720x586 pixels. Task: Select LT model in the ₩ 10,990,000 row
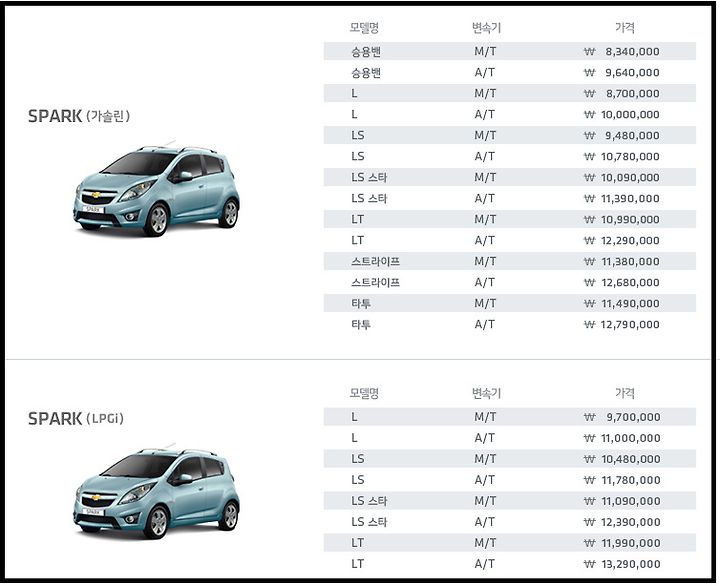tap(358, 219)
